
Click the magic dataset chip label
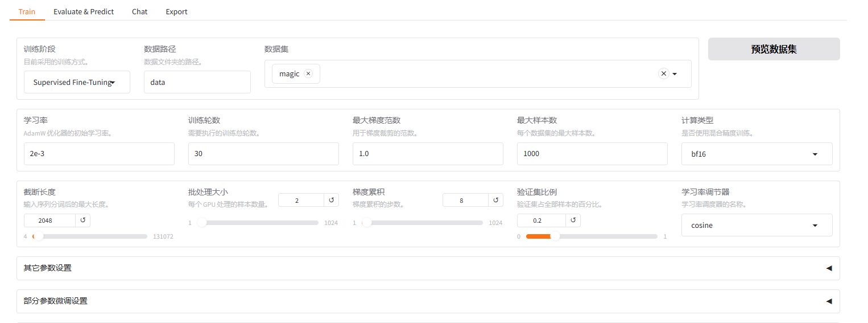(x=289, y=73)
